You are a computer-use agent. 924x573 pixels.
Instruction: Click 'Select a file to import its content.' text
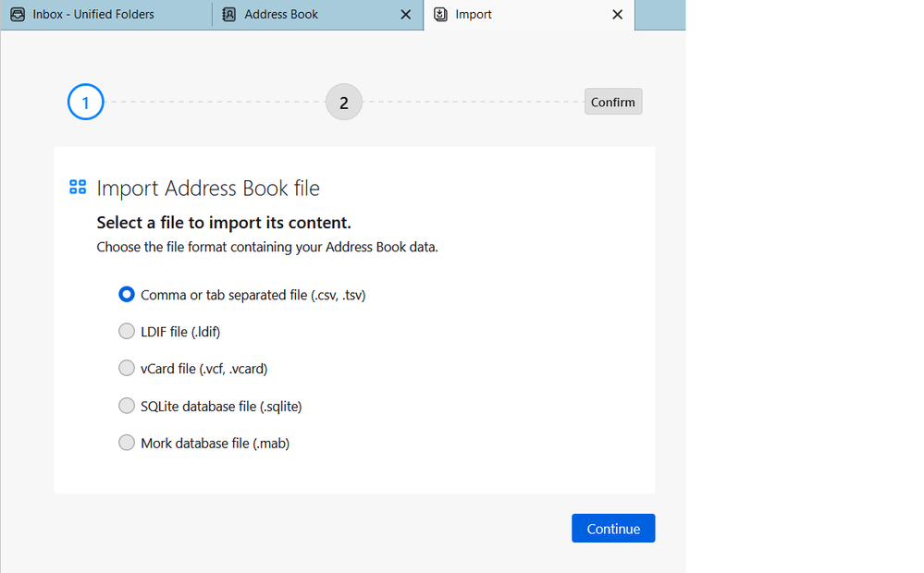pyautogui.click(x=224, y=223)
